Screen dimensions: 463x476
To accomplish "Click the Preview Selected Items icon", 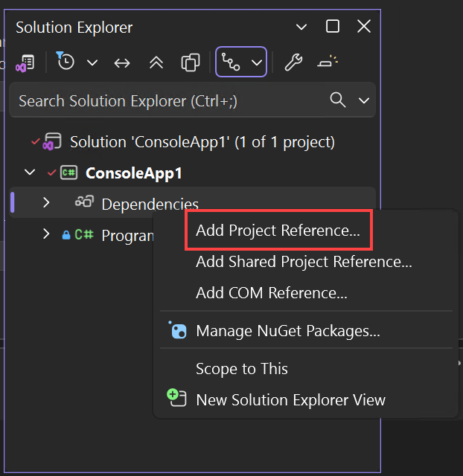I will (x=328, y=62).
